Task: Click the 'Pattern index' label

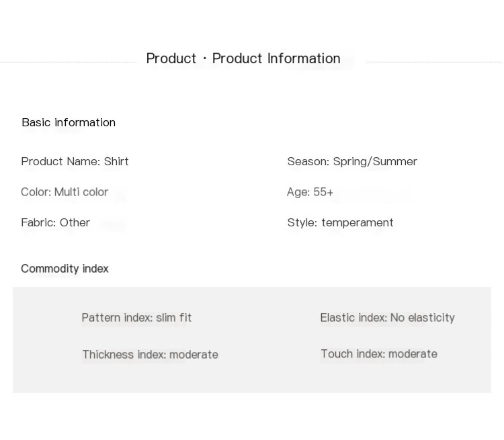Action: coord(117,318)
